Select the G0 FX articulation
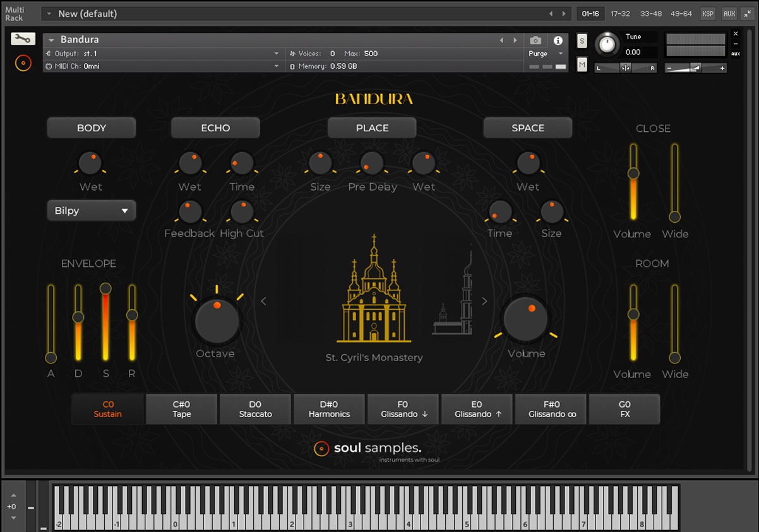 pos(625,410)
